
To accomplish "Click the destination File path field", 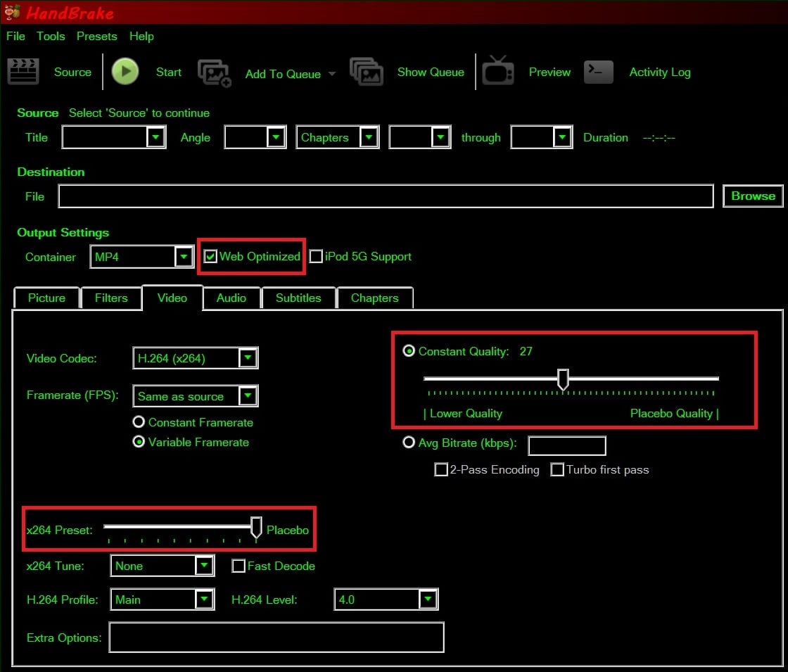I will pos(386,196).
